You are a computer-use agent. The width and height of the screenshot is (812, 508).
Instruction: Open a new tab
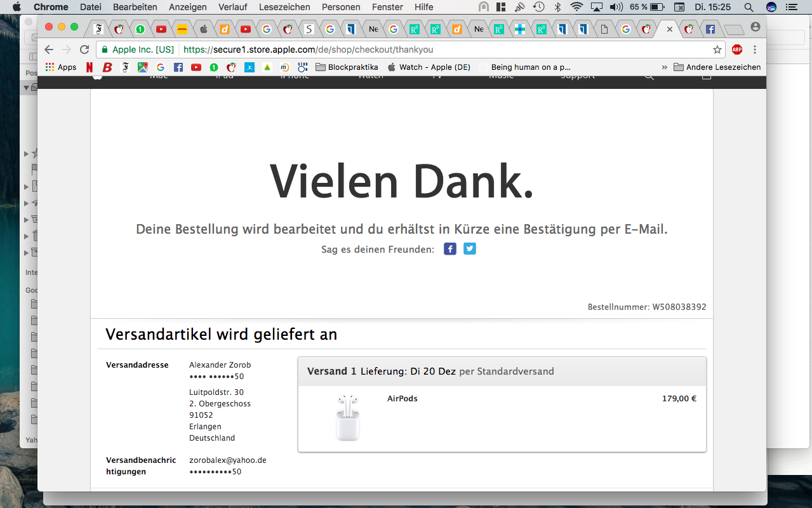point(735,30)
